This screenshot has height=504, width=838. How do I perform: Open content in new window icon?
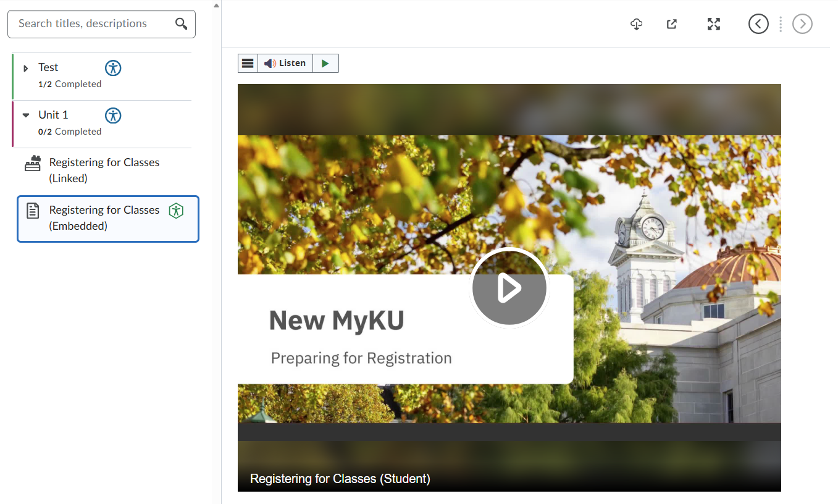(672, 24)
